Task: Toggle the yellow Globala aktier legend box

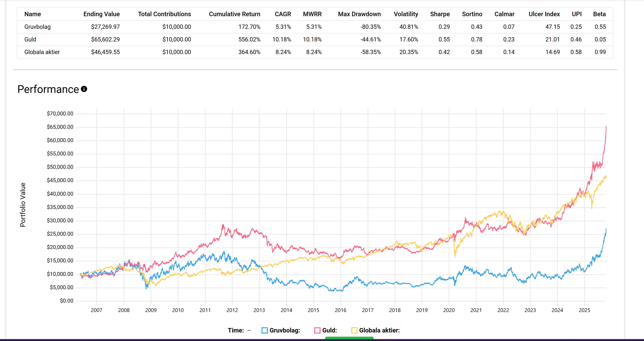Action: (354, 330)
